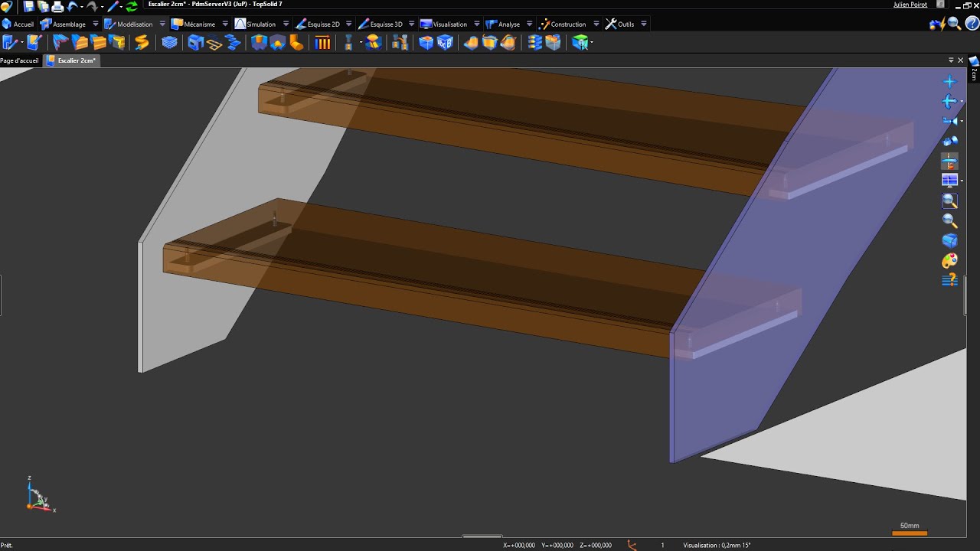Click the blue stacked parts list icon
The width and height of the screenshot is (980, 551).
click(x=534, y=42)
